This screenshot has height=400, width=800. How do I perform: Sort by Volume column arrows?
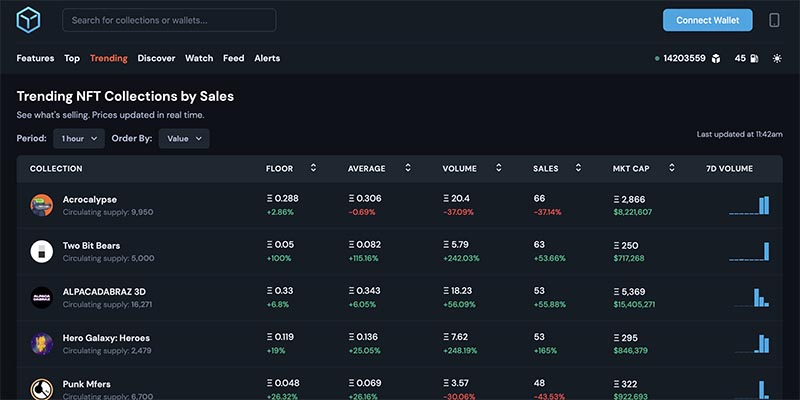(498, 168)
